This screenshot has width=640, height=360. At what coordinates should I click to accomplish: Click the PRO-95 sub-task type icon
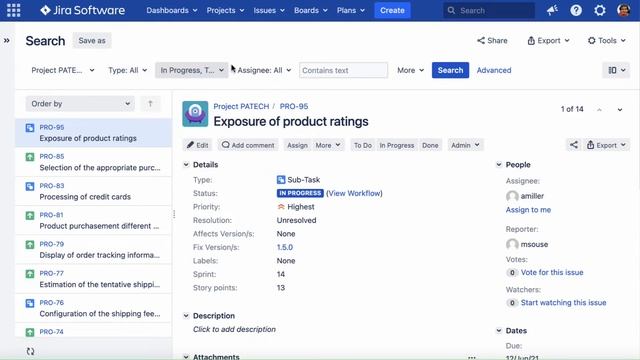30,128
